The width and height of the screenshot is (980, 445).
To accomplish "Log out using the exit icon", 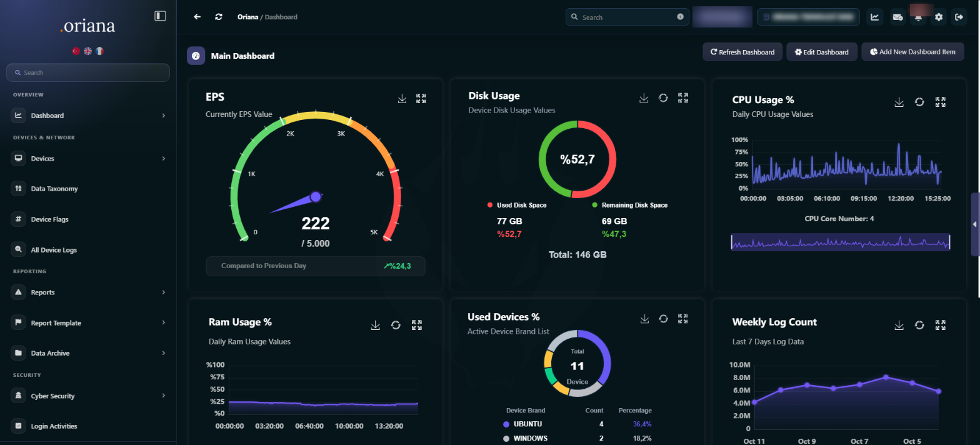I will 959,17.
